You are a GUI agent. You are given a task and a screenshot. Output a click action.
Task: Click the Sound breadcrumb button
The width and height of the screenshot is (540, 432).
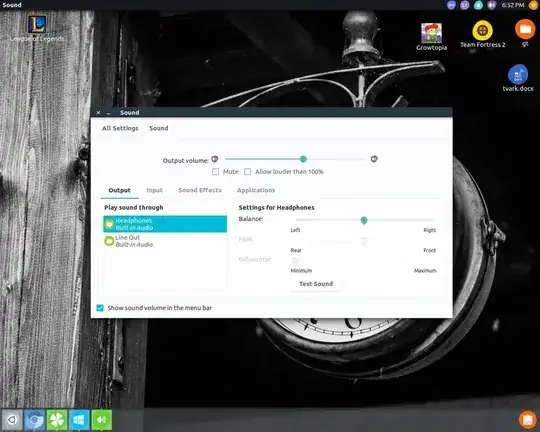159,128
